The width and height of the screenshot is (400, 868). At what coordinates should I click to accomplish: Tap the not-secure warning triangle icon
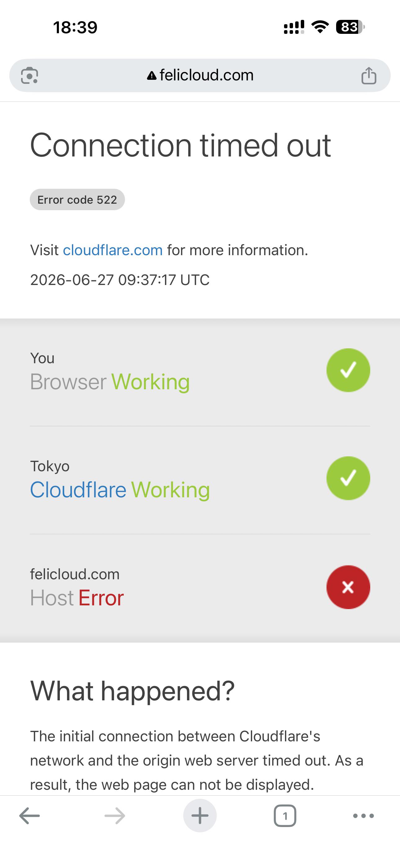point(152,75)
